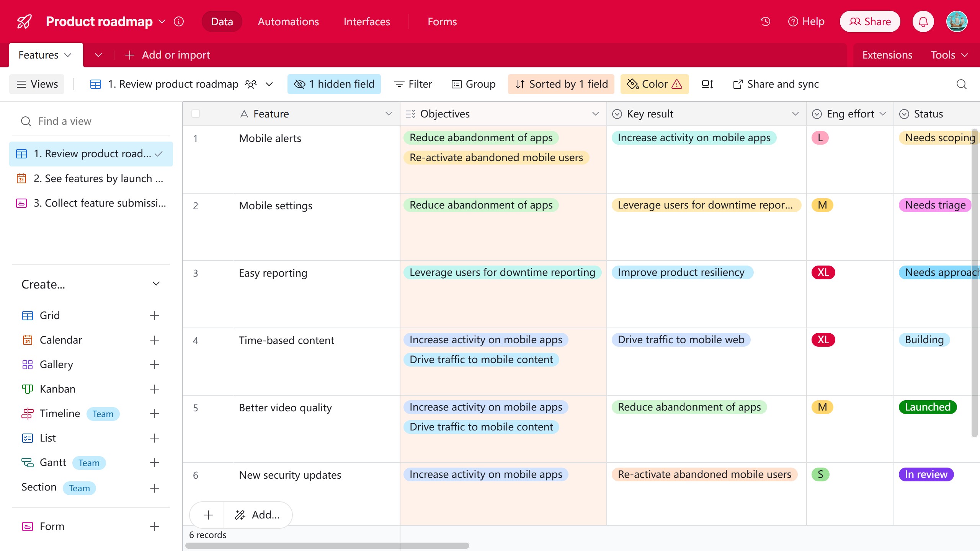Open Share and sync
Viewport: 980px width, 551px height.
pos(776,84)
